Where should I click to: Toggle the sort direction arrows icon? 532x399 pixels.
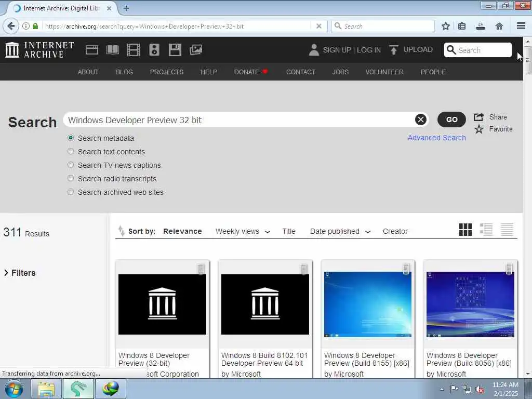click(x=121, y=231)
